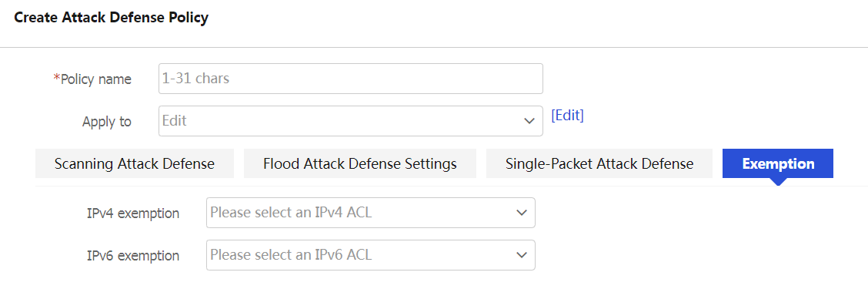Click the IPv6 exemption label
The image size is (868, 289).
[x=133, y=256]
